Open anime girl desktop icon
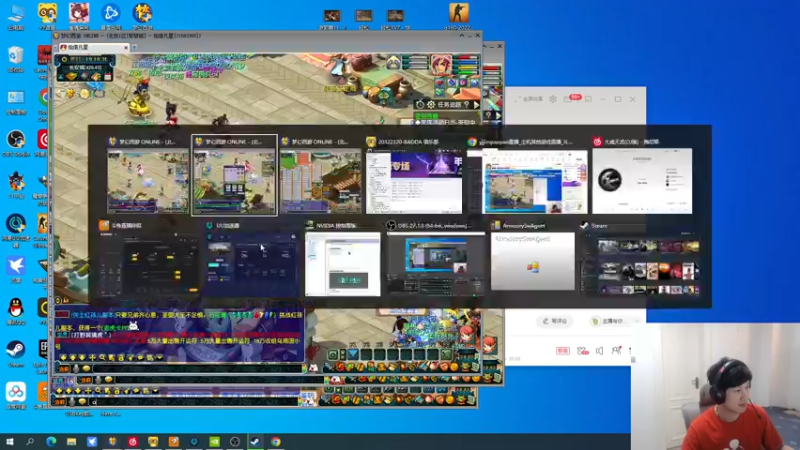Screen dimensions: 800x450 click(79, 16)
